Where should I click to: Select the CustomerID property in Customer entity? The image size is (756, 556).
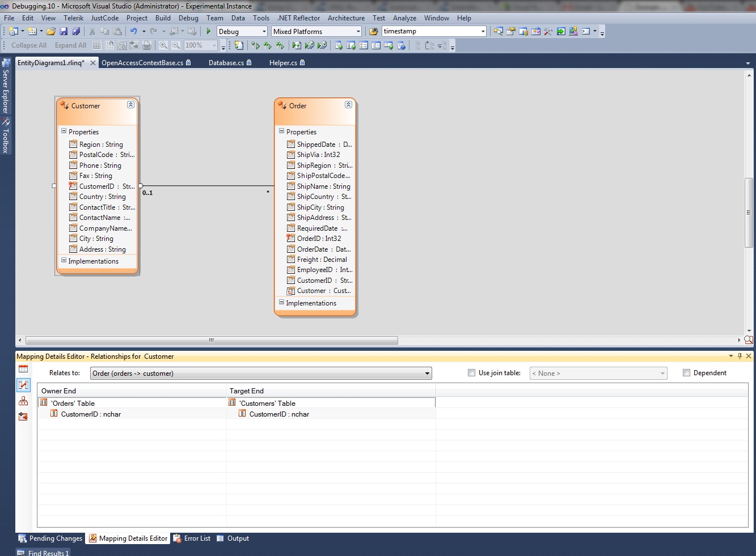(x=102, y=186)
